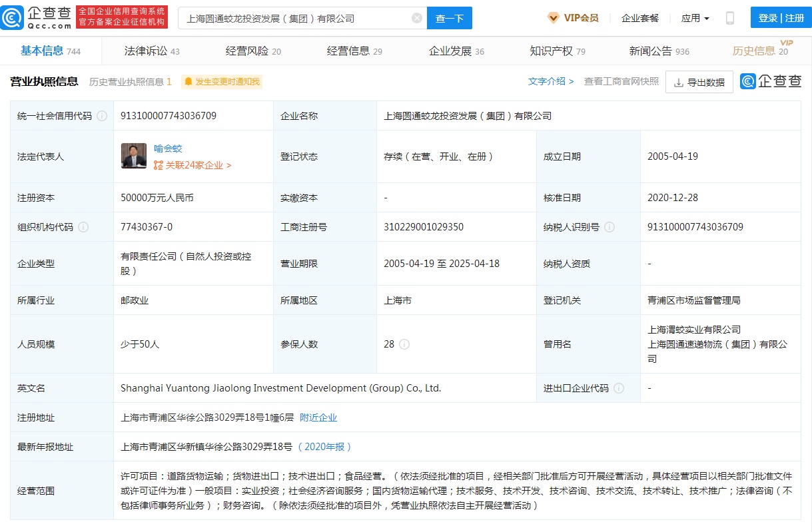The image size is (812, 532).
Task: Click the VIP会员 diamond icon
Action: (x=553, y=18)
